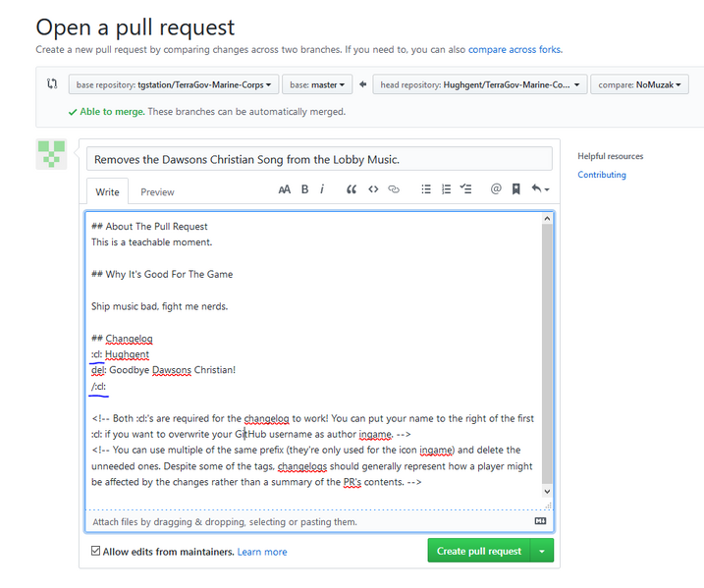Insert a quote block icon
This screenshot has width=704, height=588.
[352, 189]
